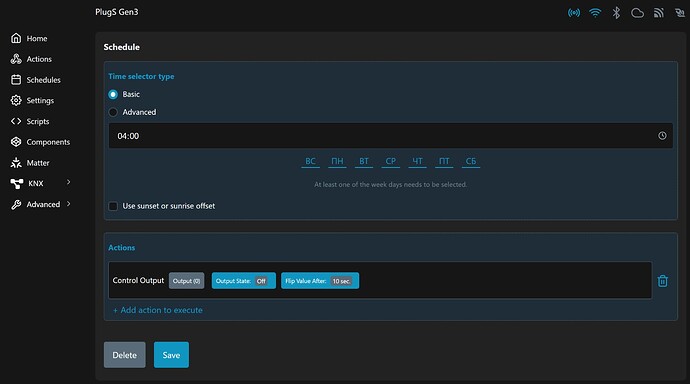Toggle the ВТ weekday

364,161
